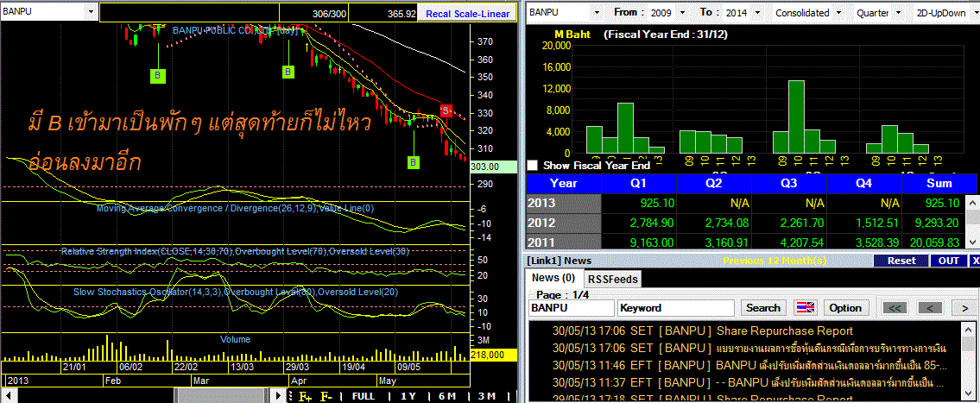Open the 30/05/13 11:37 EFT news item

[x=747, y=381]
